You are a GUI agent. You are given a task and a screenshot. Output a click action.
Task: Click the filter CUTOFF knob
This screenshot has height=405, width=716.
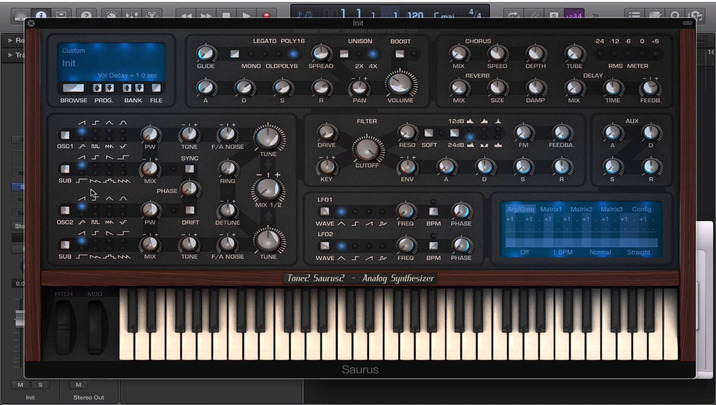click(x=367, y=148)
